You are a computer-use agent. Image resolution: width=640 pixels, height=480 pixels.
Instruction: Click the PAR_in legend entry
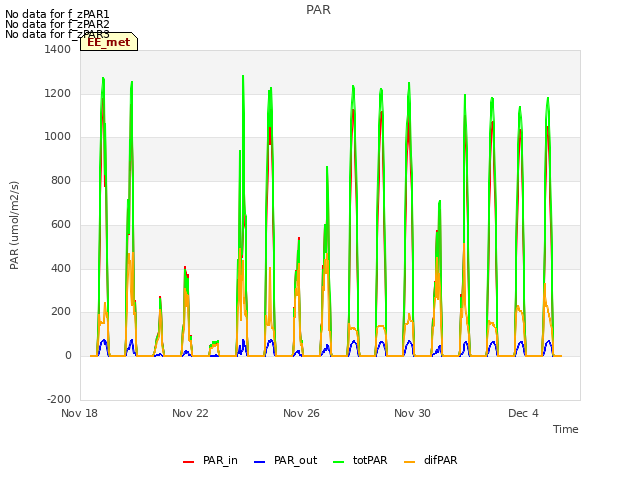pos(210,460)
